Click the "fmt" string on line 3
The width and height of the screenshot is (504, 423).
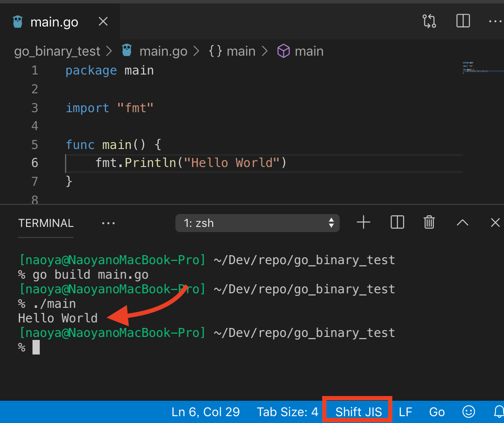(x=135, y=108)
